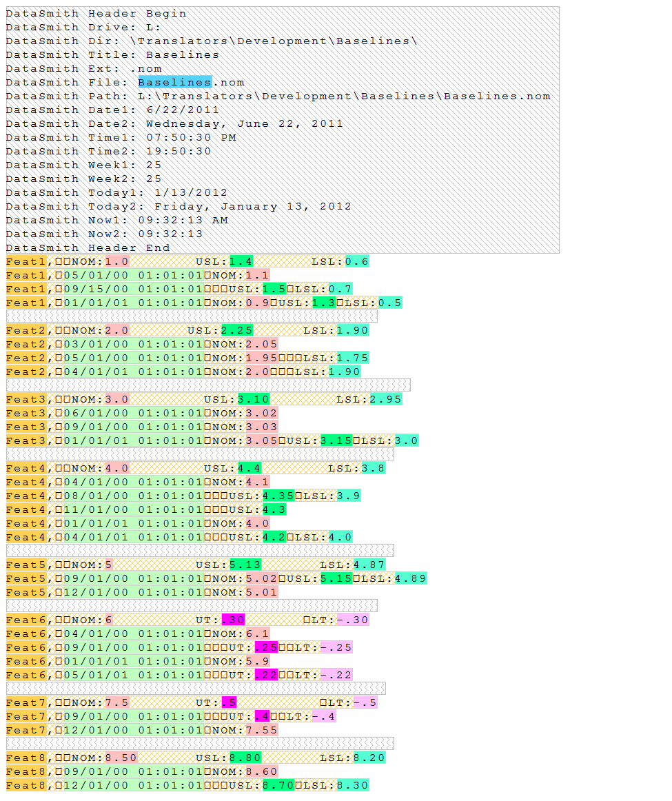Select the Feat3 USL value 3.15

click(x=336, y=440)
